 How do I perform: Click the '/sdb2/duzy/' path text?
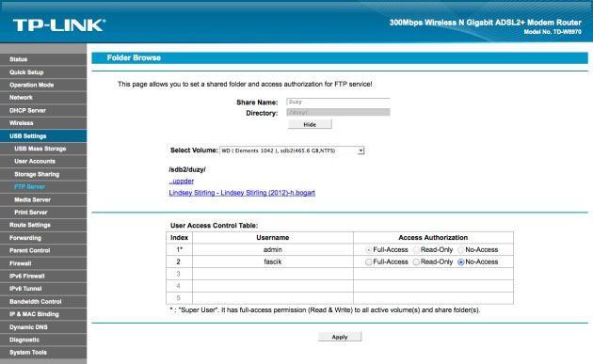tap(187, 169)
